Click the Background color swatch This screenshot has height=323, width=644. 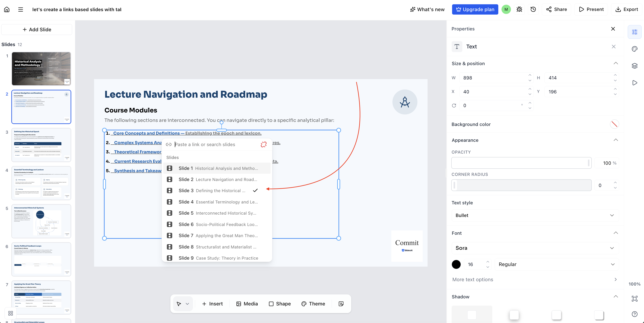coord(614,124)
